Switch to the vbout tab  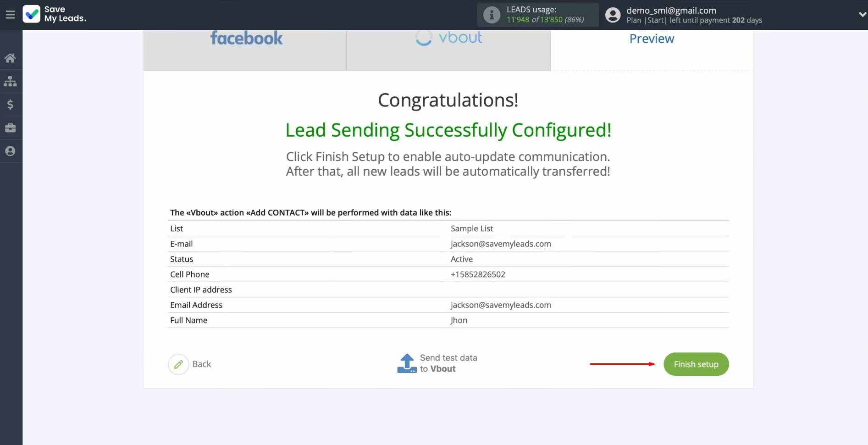coord(448,50)
